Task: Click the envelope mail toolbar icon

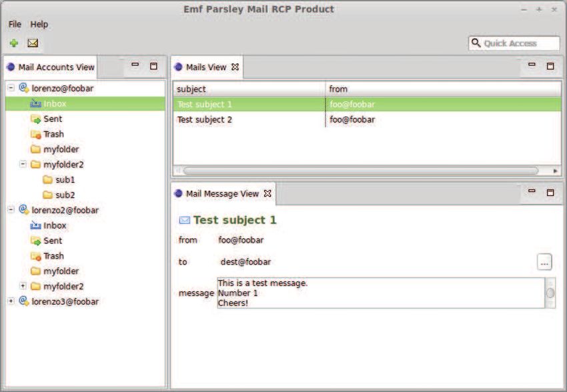Action: point(33,43)
